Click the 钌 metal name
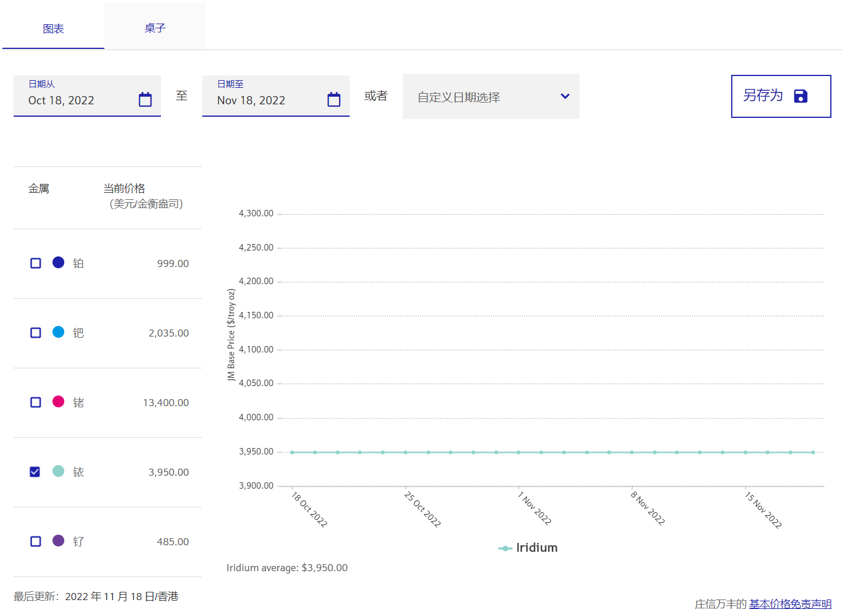The width and height of the screenshot is (845, 616). 78,542
